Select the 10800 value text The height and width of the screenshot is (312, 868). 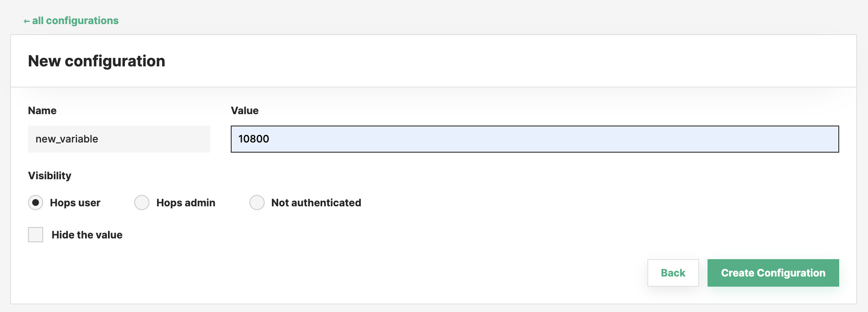coord(253,139)
